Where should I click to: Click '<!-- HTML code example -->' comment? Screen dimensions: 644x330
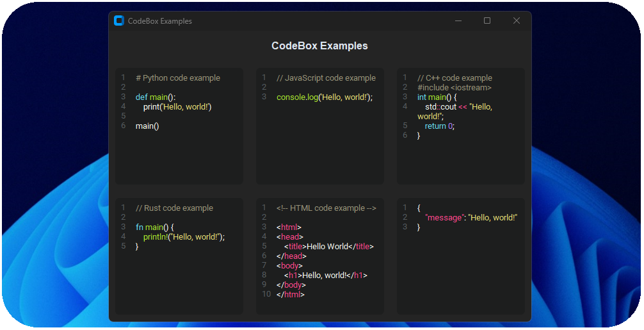coord(326,208)
